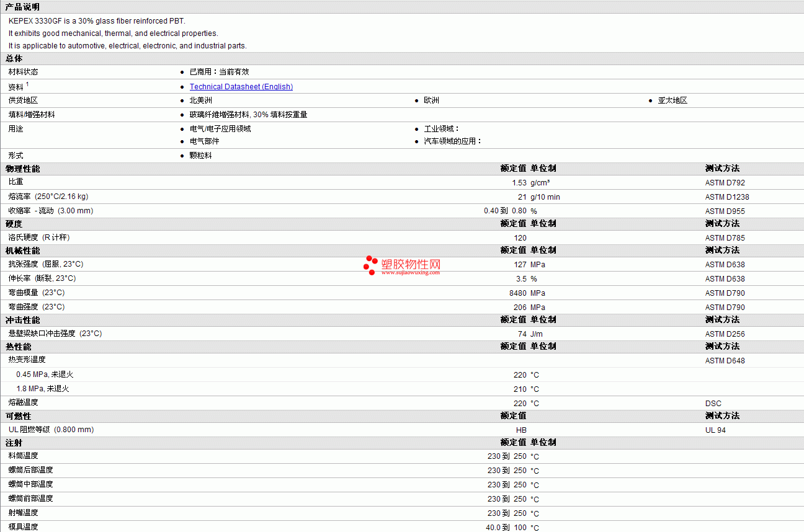
Task: Click the 料筒温度 row label
Action: 23,456
